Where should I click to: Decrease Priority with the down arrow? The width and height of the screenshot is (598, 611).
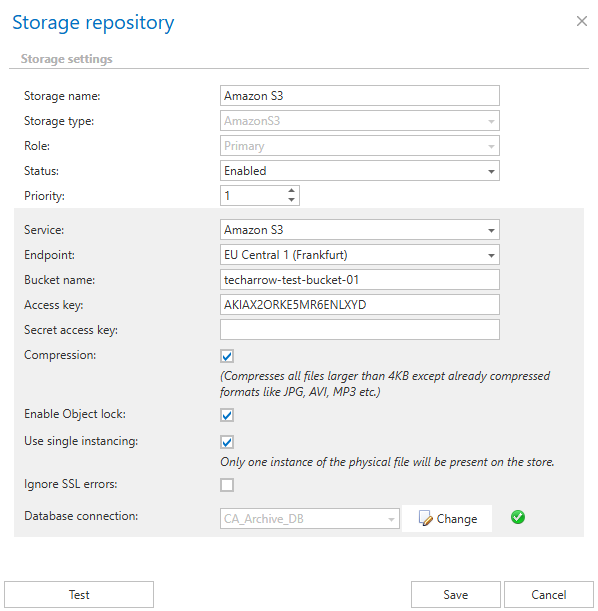[x=291, y=200]
